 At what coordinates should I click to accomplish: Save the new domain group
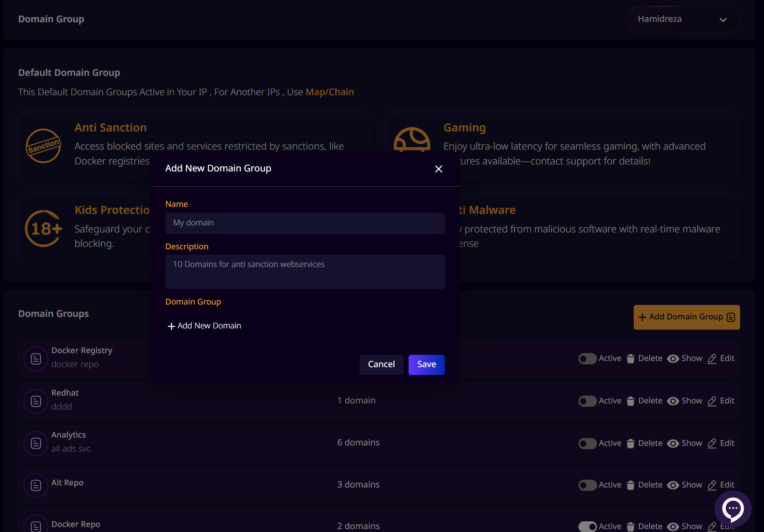click(426, 365)
